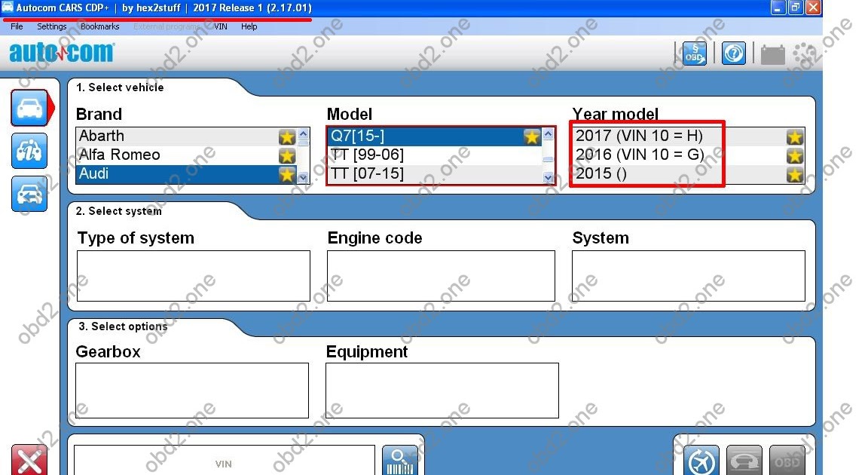Select the cars vehicle sidebar icon

30,108
